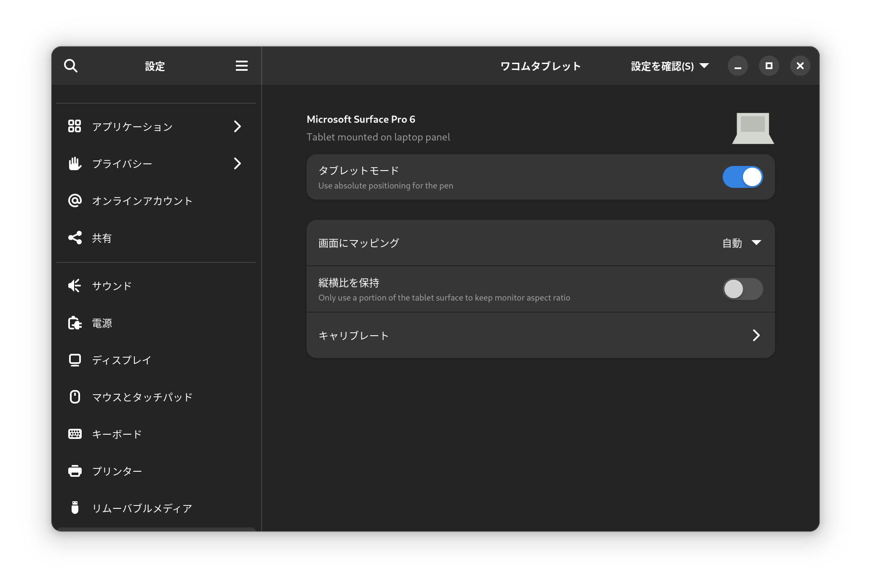Screen dimensions: 871x588
Task: Click the Online Accounts @ icon
Action: [x=75, y=200]
